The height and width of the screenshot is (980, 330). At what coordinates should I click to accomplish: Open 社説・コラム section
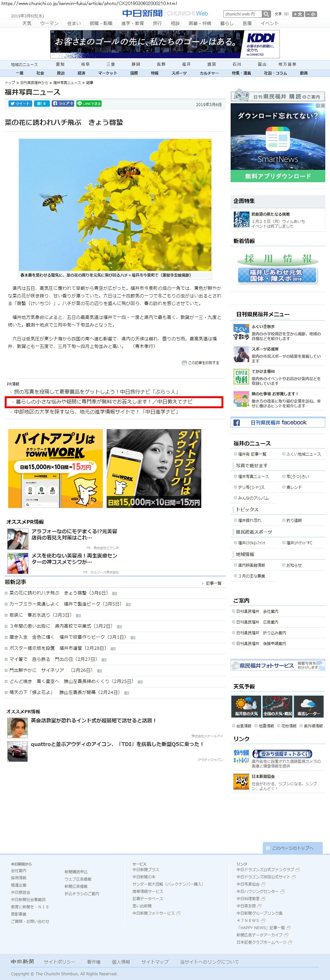(275, 73)
